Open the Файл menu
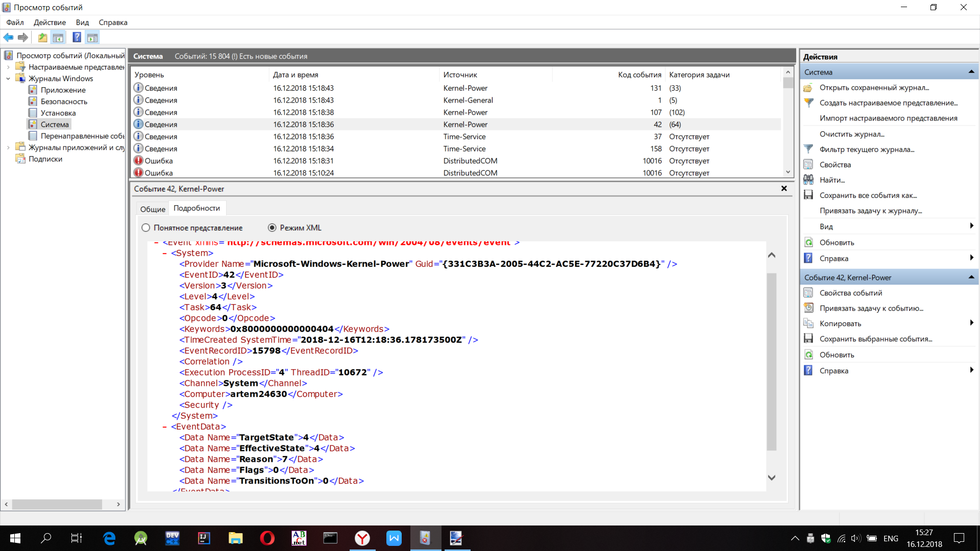The height and width of the screenshot is (551, 980). point(15,22)
